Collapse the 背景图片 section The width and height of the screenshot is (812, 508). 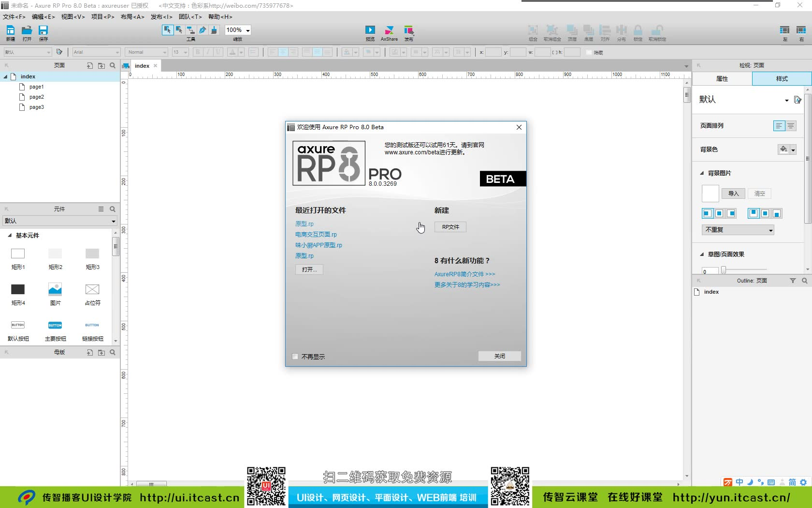[x=702, y=173]
